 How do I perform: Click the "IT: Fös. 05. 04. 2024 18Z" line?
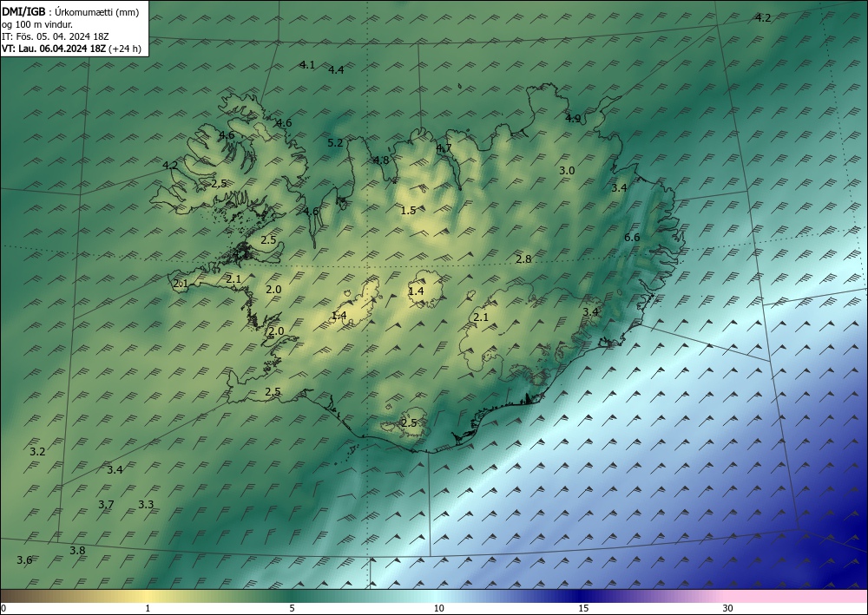click(56, 36)
